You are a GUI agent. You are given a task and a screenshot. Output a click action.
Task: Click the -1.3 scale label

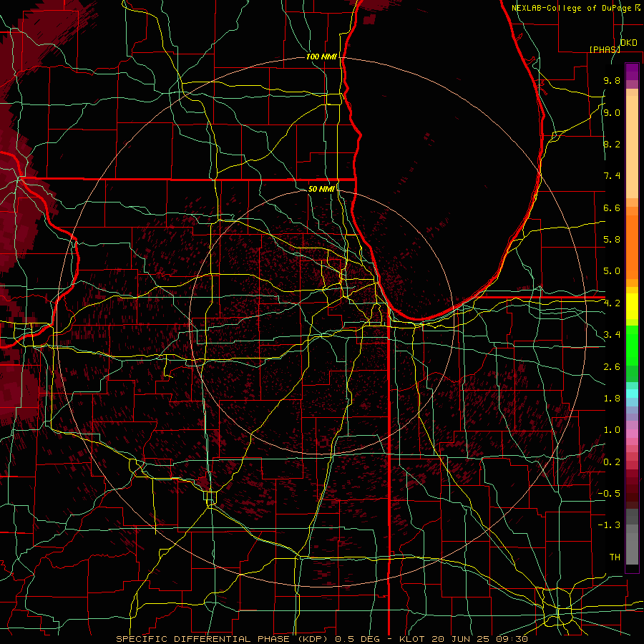click(x=609, y=525)
